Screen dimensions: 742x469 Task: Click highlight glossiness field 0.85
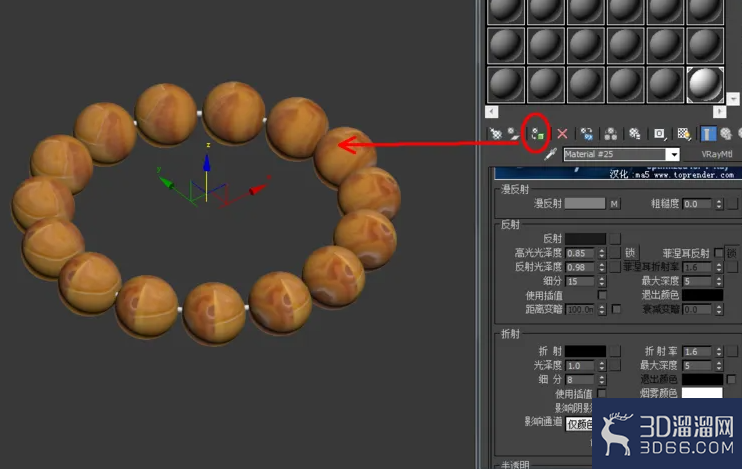tap(580, 253)
